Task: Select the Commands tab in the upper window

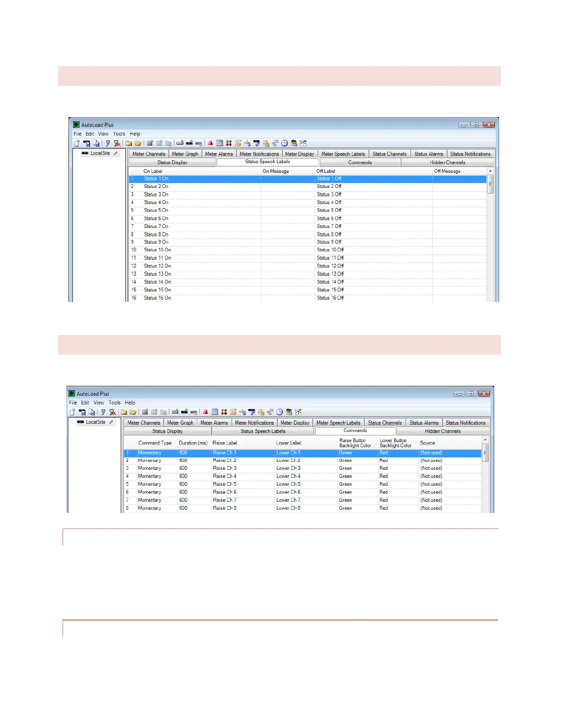Action: [x=360, y=163]
